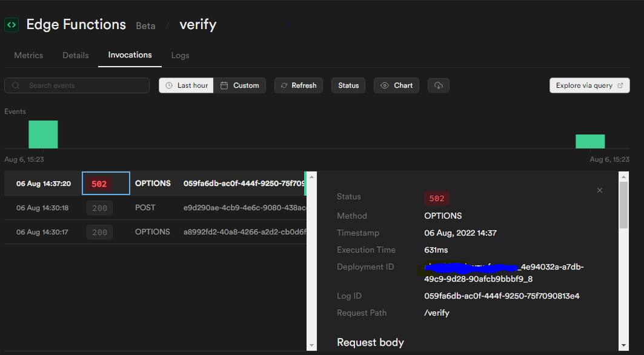Click the Request body heading
This screenshot has height=355, width=644.
coord(370,342)
